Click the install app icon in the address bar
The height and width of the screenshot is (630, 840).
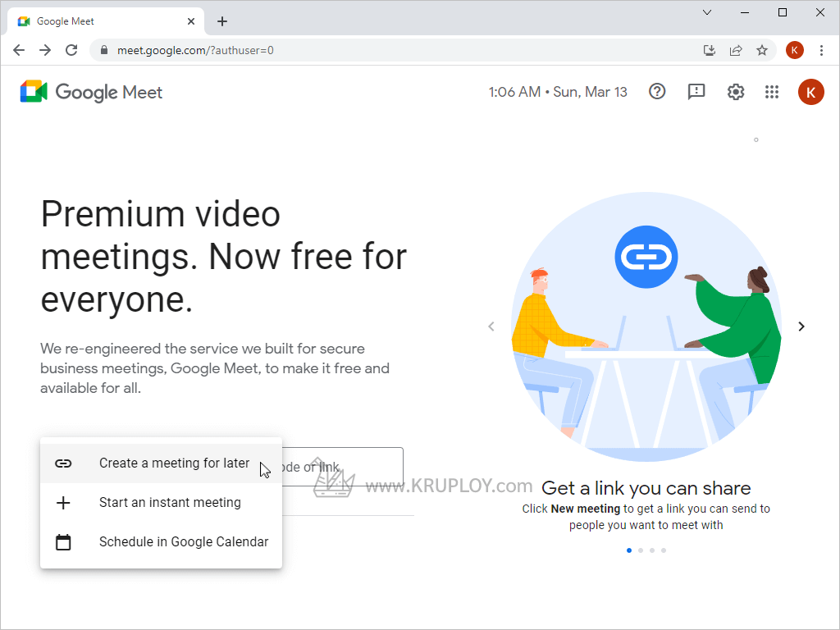[710, 50]
